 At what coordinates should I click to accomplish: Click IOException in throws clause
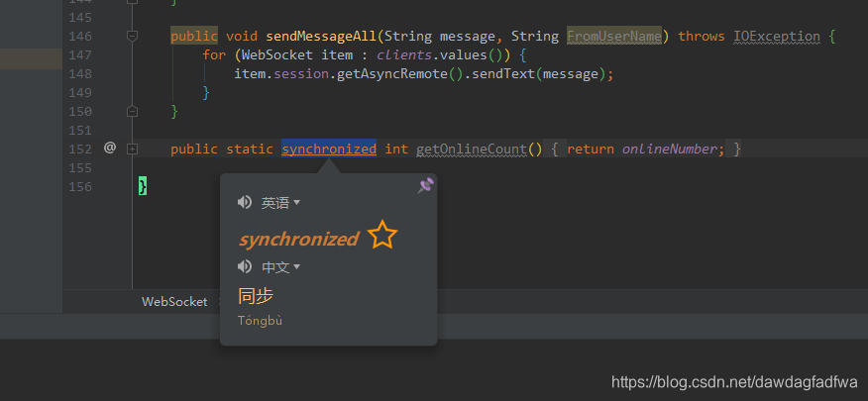click(x=777, y=37)
